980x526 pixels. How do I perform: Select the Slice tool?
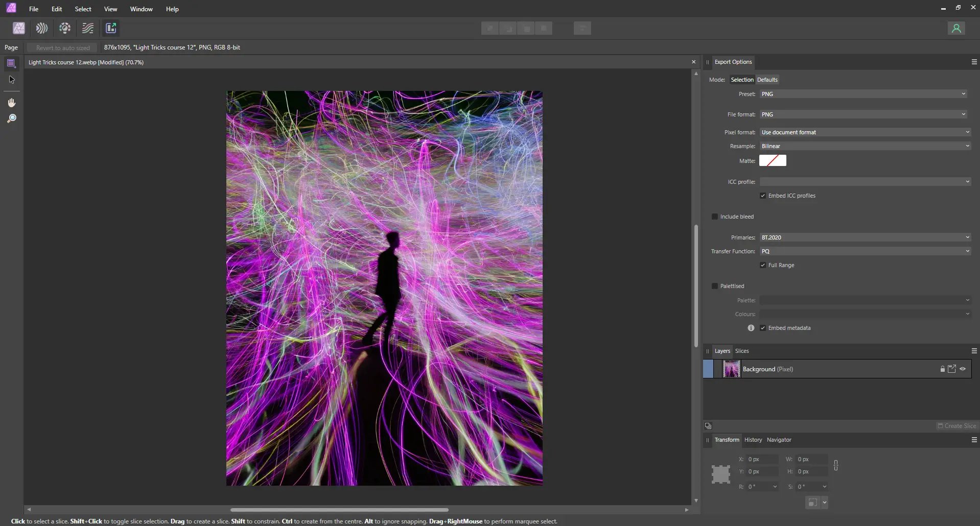tap(11, 63)
